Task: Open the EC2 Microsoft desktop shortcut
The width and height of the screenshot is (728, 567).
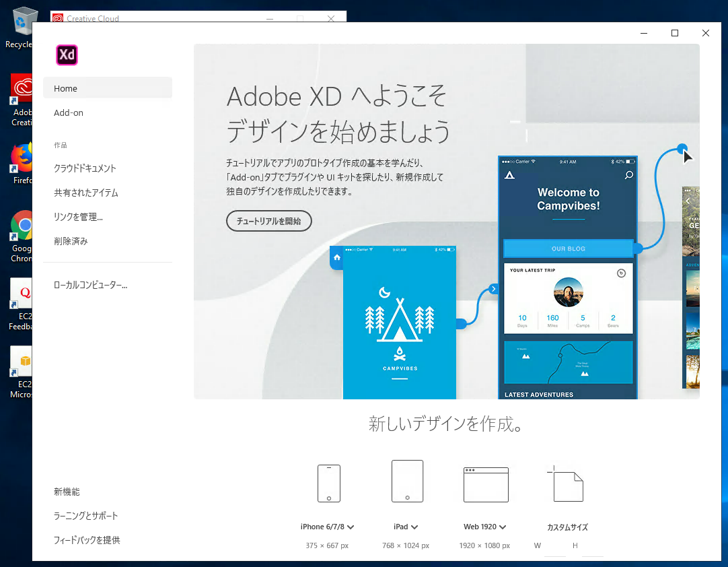Action: pyautogui.click(x=21, y=372)
